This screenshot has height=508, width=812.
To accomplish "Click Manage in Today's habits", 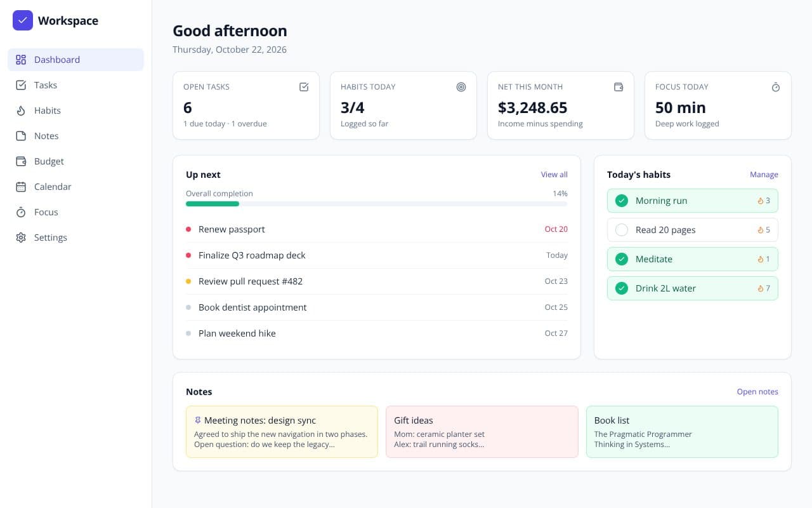I will click(x=764, y=175).
